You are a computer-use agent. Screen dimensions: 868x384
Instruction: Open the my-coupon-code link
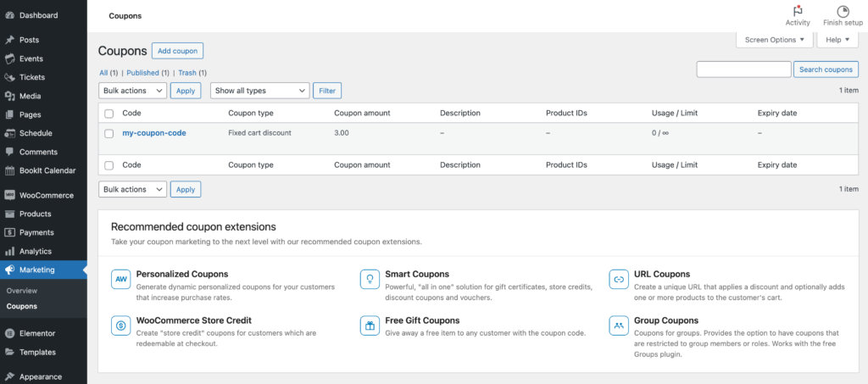(154, 133)
